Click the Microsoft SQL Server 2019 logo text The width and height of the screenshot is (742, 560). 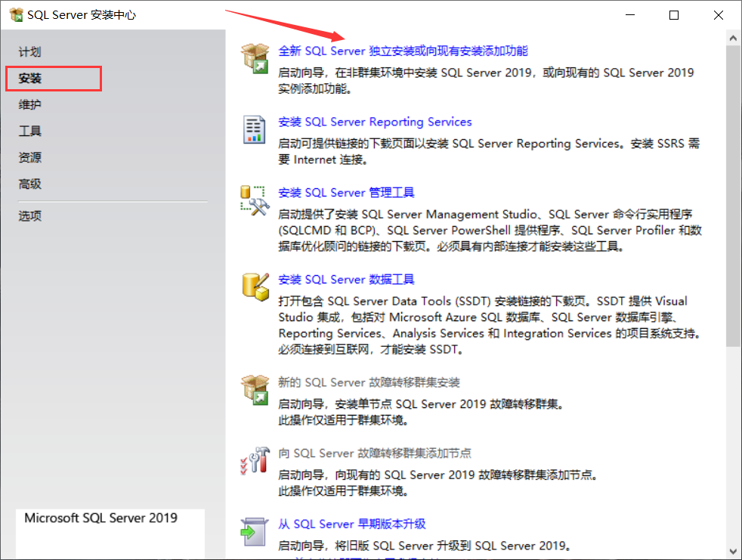pos(100,518)
